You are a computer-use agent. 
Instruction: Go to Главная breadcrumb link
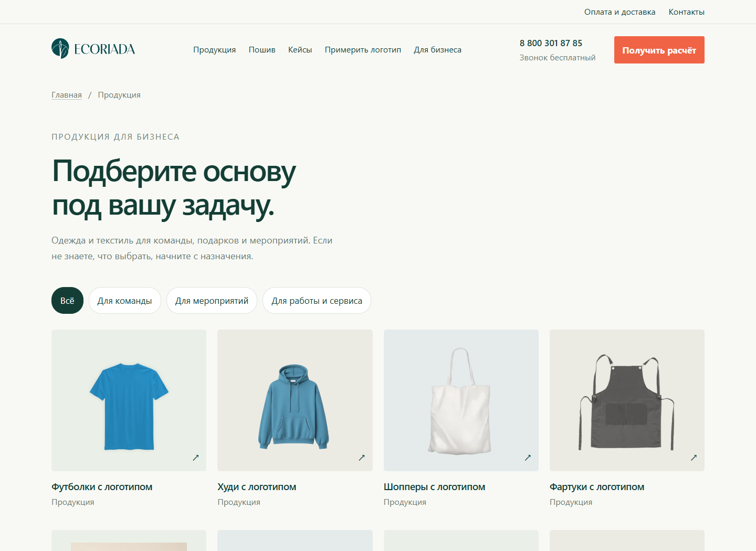[x=67, y=95]
